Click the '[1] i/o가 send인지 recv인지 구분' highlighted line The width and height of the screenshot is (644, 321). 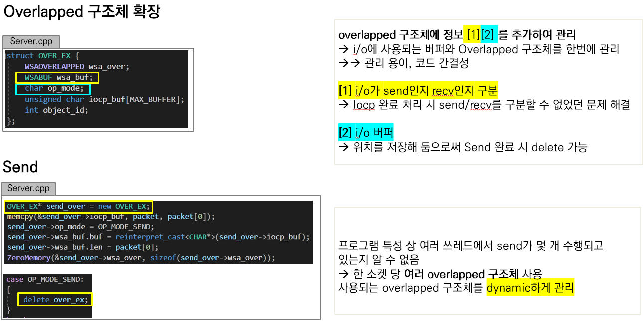[419, 91]
